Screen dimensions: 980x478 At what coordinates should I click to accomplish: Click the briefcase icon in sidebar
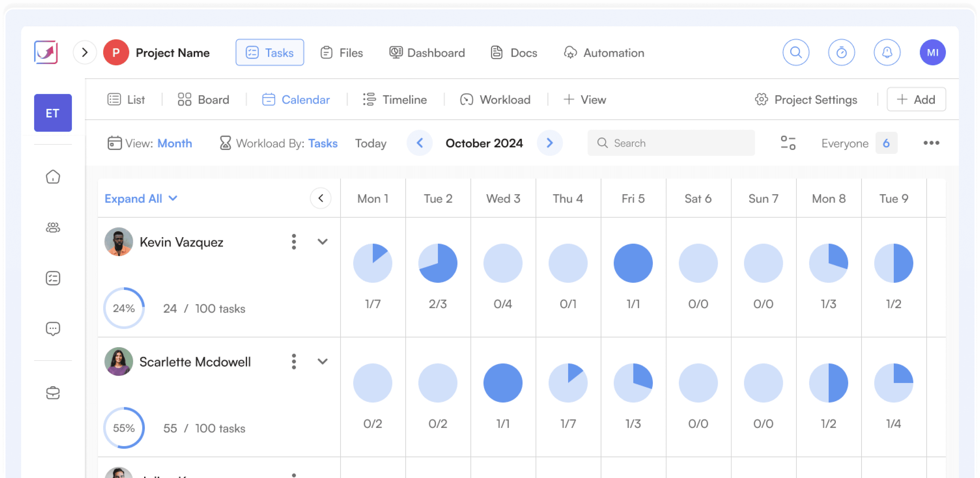(x=53, y=393)
